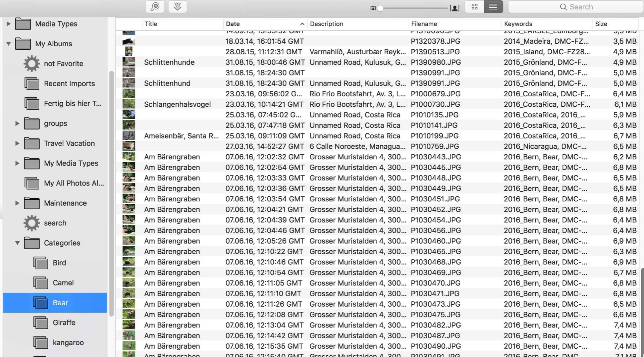Screen dimensions: 644x357
Task: Sort list by Filename column
Action: point(455,24)
